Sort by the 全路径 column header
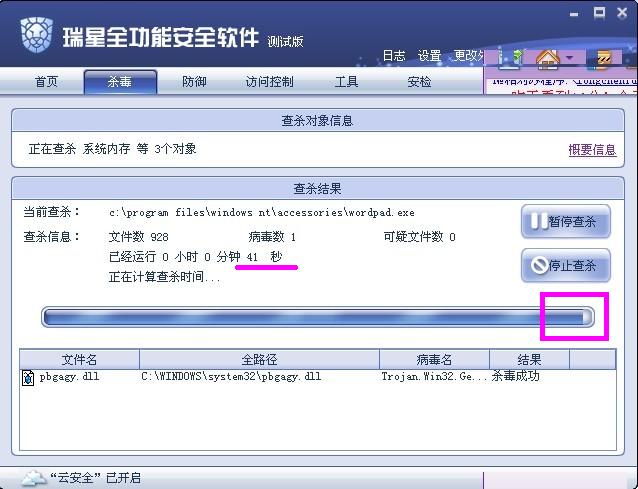This screenshot has width=638, height=489. (259, 359)
